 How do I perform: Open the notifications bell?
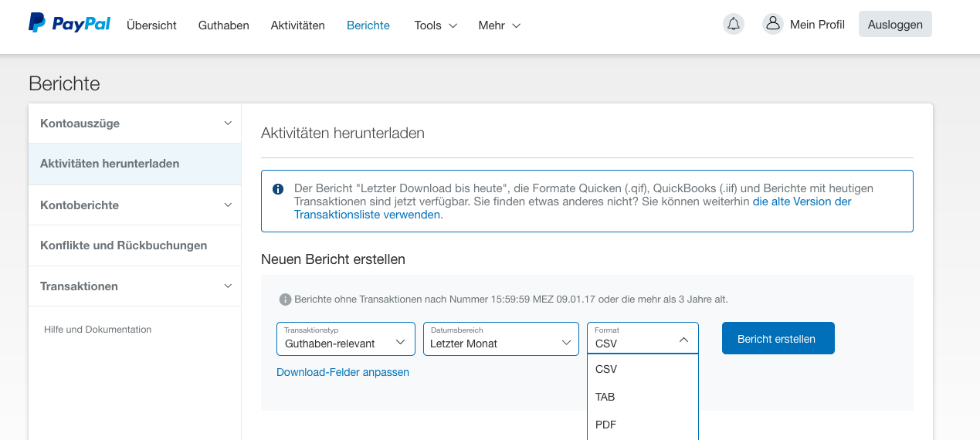[734, 25]
